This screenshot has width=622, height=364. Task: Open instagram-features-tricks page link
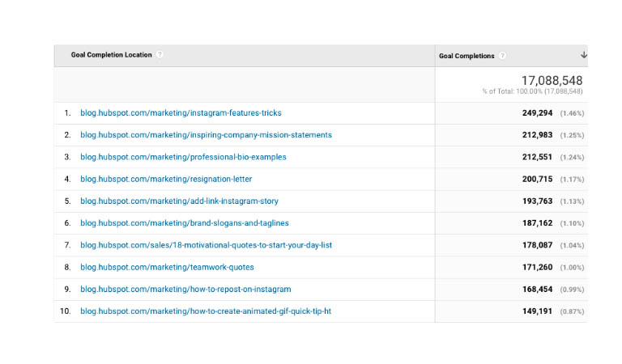point(181,113)
